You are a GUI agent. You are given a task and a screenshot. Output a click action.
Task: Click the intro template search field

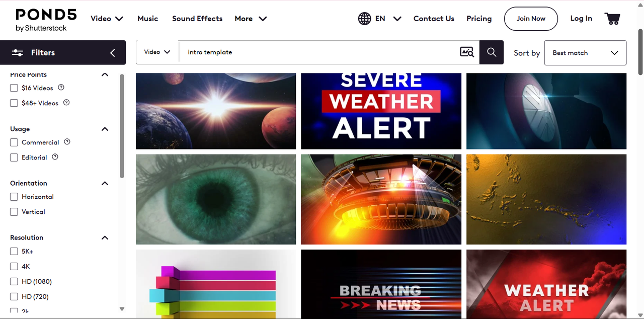coord(319,52)
